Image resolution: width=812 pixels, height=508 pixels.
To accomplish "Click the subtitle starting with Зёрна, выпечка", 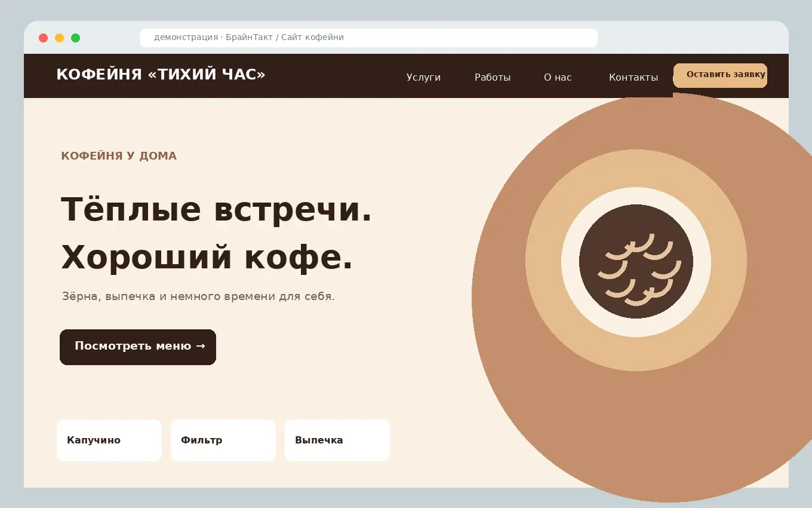I will pyautogui.click(x=198, y=296).
